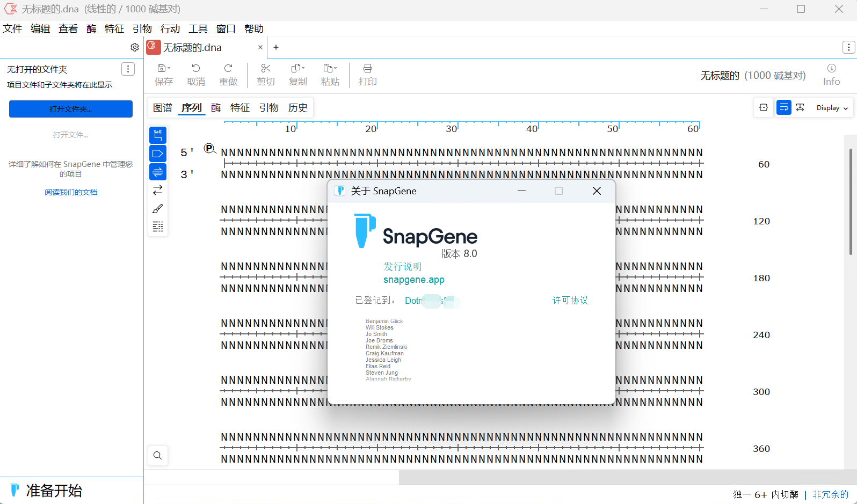
Task: Click the 无标题的 (1000 碱基对) title text
Action: [753, 76]
